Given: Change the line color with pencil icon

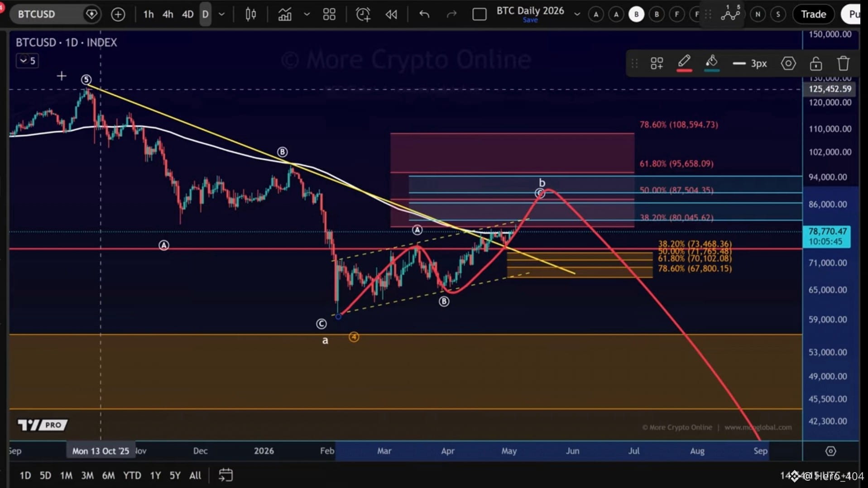Looking at the screenshot, I should 684,63.
